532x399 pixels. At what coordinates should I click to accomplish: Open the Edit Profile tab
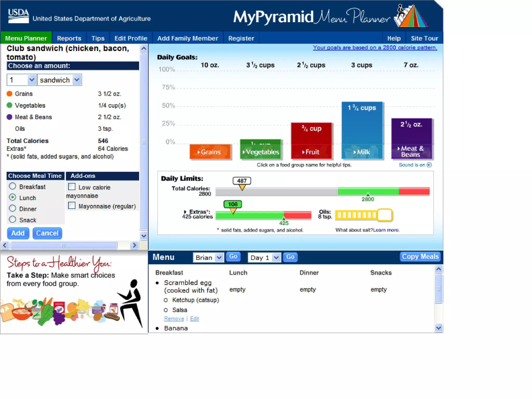(x=131, y=38)
